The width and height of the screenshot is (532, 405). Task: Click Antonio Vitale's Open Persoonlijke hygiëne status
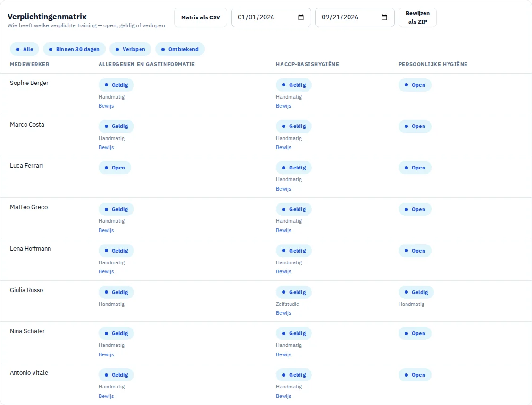click(415, 375)
